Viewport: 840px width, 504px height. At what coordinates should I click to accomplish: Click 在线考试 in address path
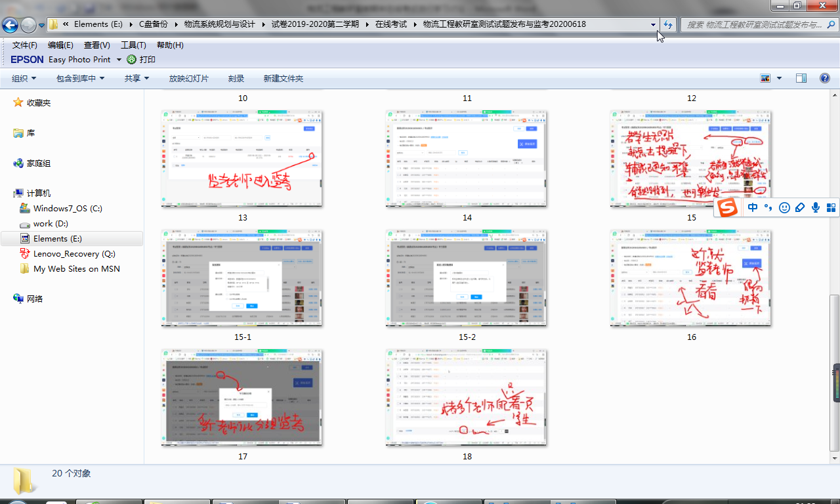coord(391,24)
